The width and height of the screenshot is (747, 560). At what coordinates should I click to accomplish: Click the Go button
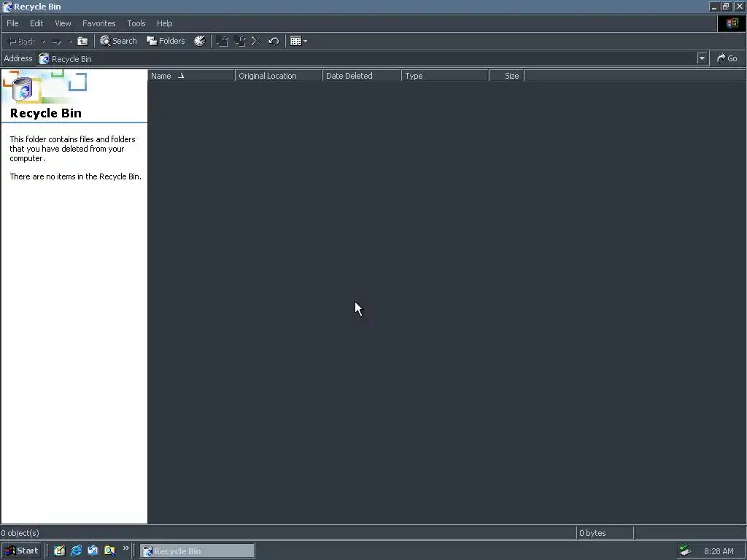click(x=727, y=58)
